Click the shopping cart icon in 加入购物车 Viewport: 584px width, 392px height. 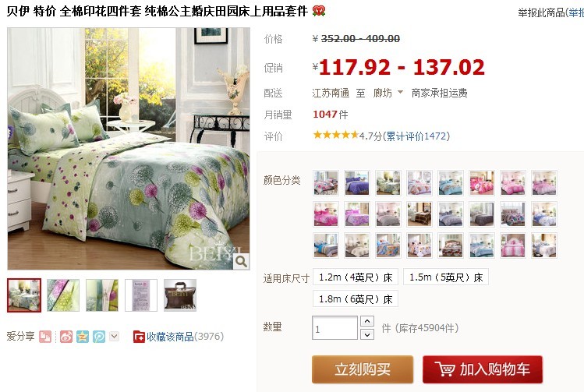click(x=445, y=369)
